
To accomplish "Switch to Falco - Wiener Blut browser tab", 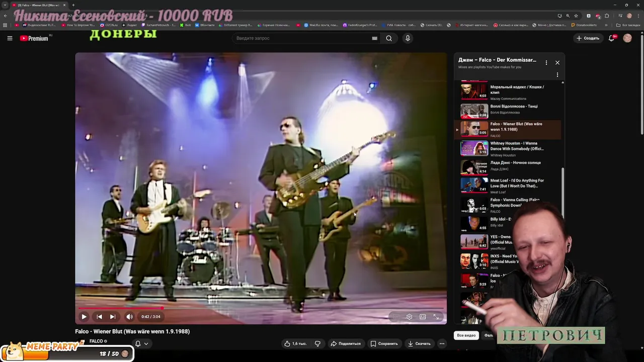I will (x=39, y=5).
